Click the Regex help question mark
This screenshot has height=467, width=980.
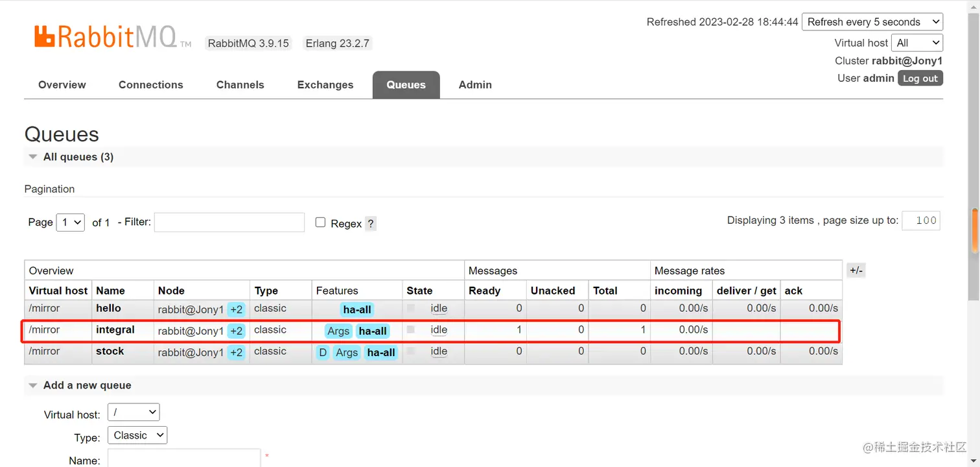tap(370, 223)
